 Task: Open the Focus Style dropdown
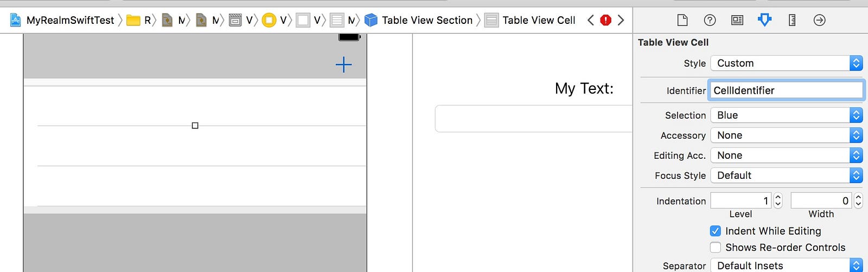[x=787, y=175]
